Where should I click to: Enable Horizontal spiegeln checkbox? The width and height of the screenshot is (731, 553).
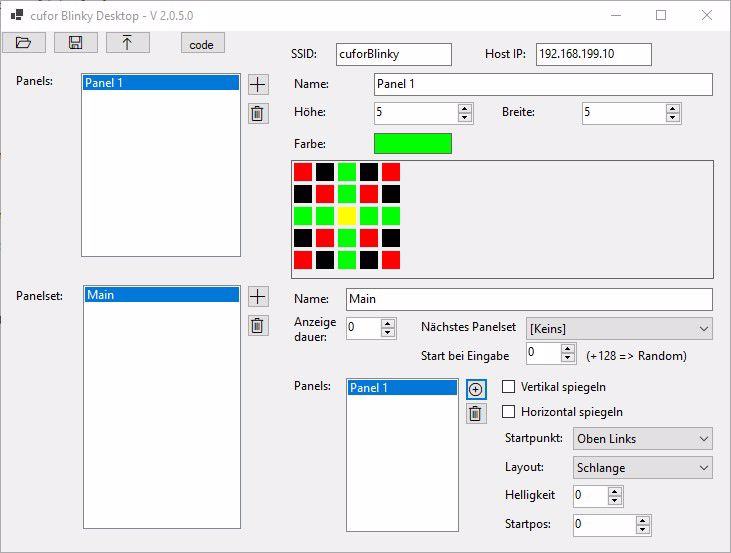click(508, 412)
